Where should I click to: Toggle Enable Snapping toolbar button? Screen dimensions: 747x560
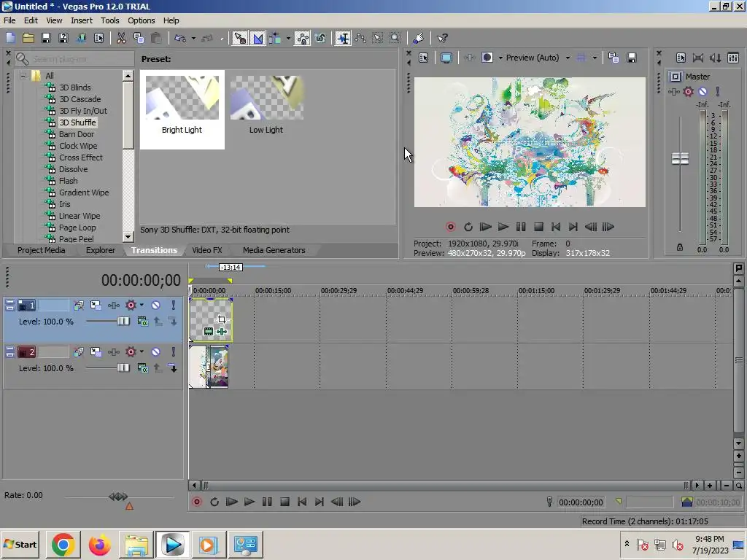point(239,38)
